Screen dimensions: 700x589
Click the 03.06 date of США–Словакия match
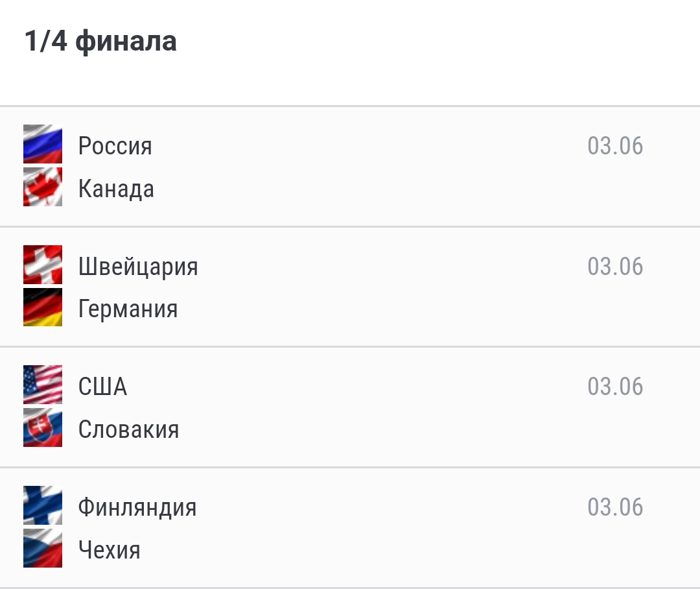tap(615, 387)
